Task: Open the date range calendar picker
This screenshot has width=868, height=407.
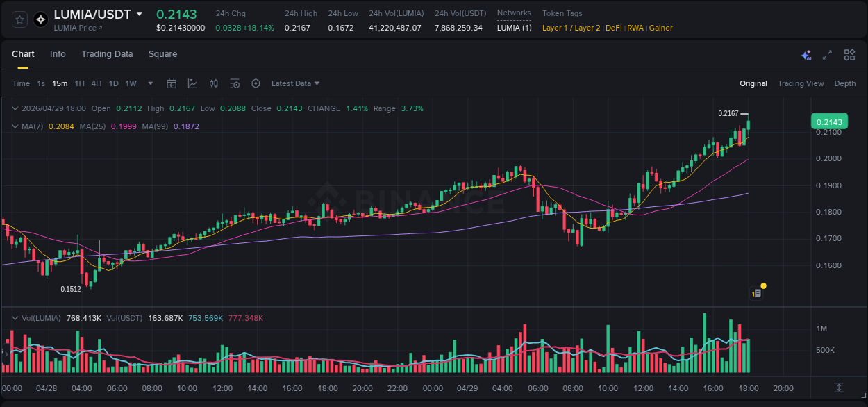Action: pyautogui.click(x=172, y=83)
